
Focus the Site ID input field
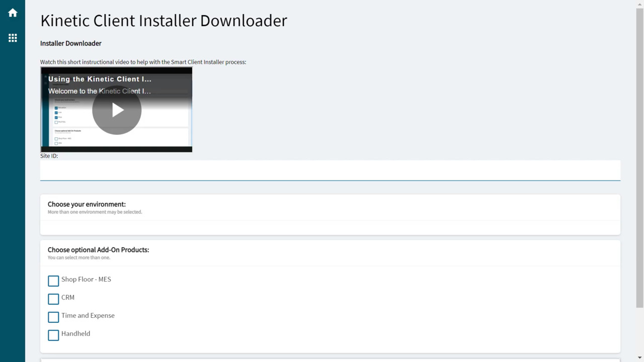point(330,170)
